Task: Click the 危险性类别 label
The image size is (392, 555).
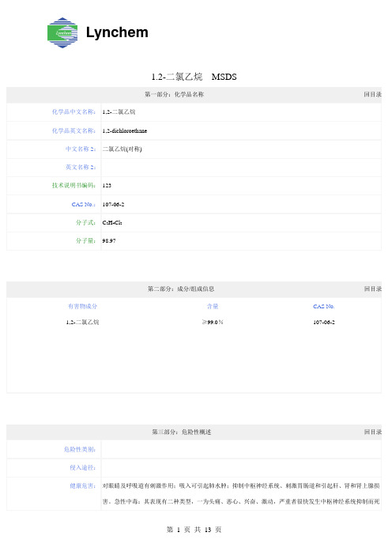Action: [x=80, y=449]
